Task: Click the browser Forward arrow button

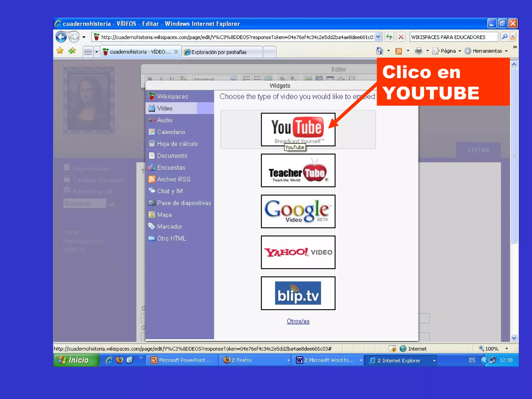Action: [74, 37]
